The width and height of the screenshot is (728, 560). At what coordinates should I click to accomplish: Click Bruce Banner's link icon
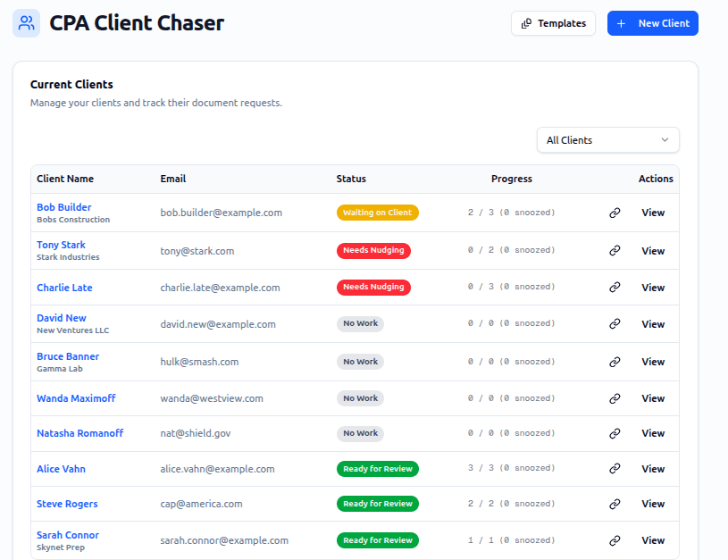point(615,362)
